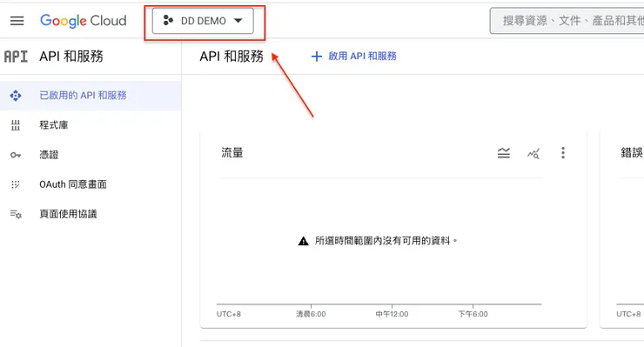Viewport: 644px width, 347px height.
Task: Click the 錯誤 chart title
Action: 632,153
